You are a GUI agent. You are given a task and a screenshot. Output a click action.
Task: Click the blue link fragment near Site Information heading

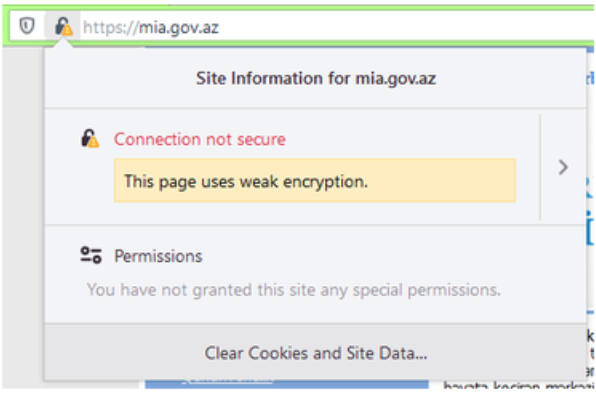coord(590,78)
